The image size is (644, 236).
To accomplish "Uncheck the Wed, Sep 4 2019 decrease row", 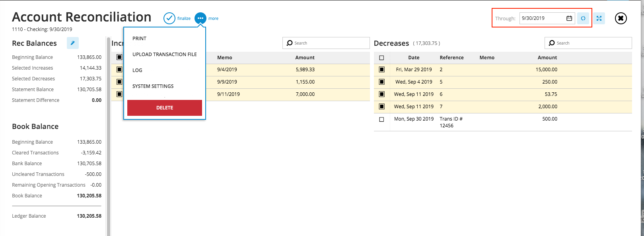I will tap(382, 82).
